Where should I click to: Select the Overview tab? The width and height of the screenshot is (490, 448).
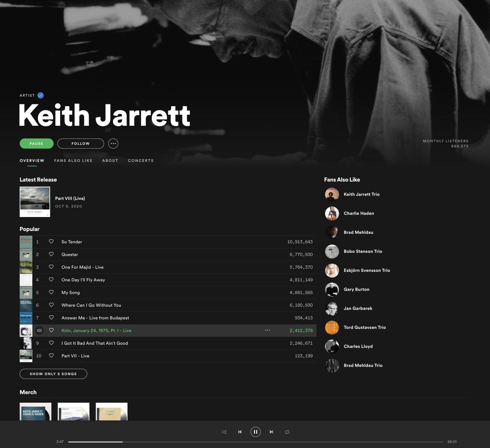pyautogui.click(x=32, y=161)
